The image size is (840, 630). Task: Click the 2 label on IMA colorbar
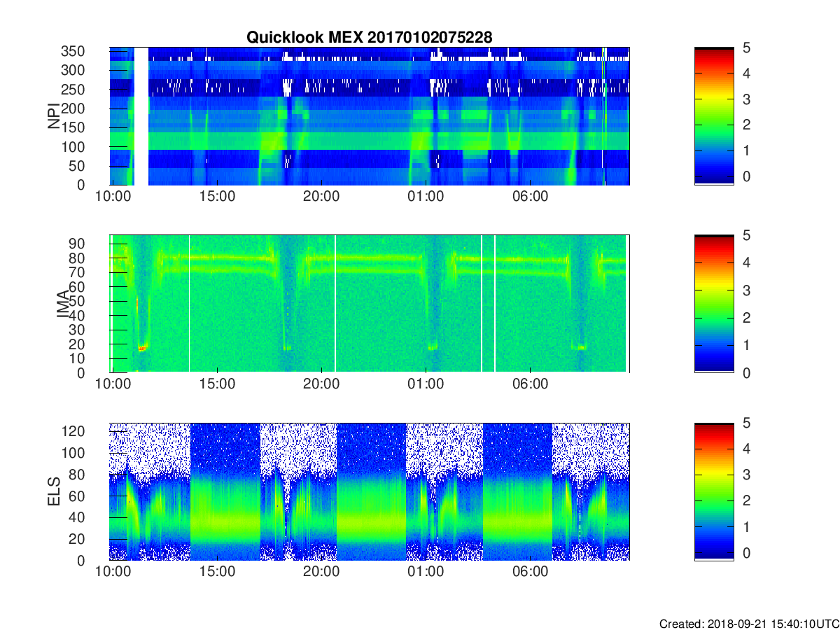[x=746, y=318]
